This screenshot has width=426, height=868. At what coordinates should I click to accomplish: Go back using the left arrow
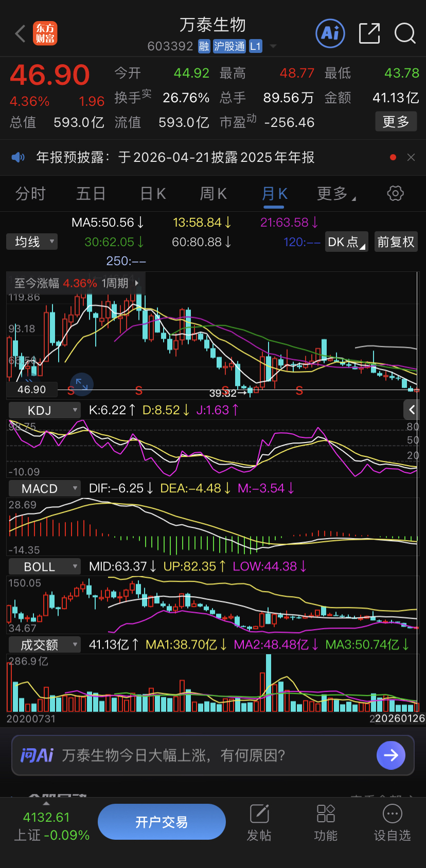20,34
